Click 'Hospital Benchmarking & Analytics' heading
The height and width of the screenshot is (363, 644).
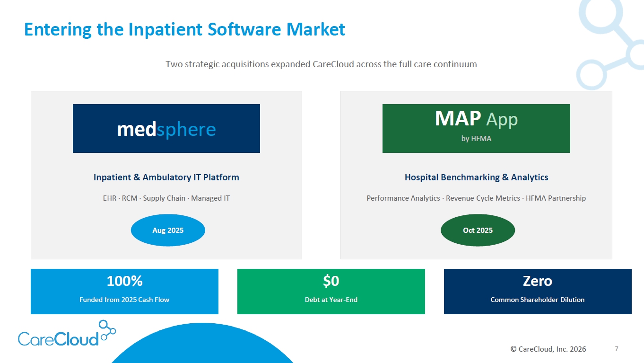476,177
